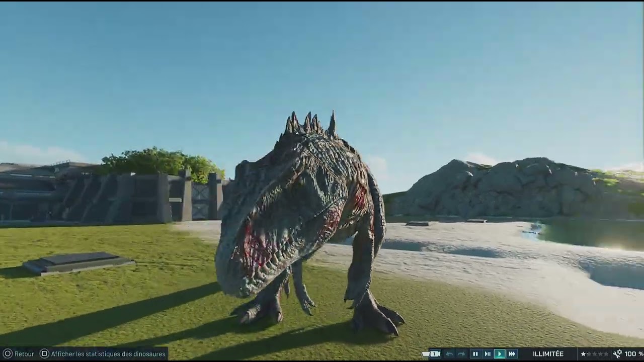Screen dimensions: 644x362
Task: Click the square button icon for statistics
Action: (x=44, y=354)
